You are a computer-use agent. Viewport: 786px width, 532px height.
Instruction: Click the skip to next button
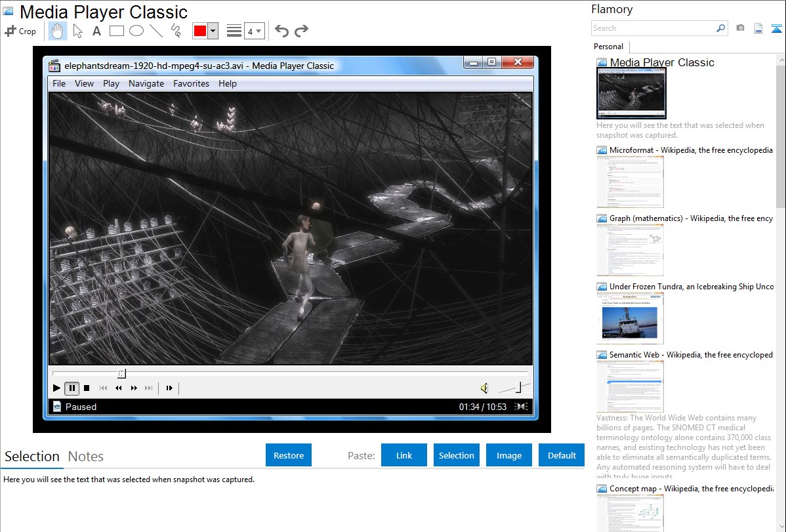[149, 388]
